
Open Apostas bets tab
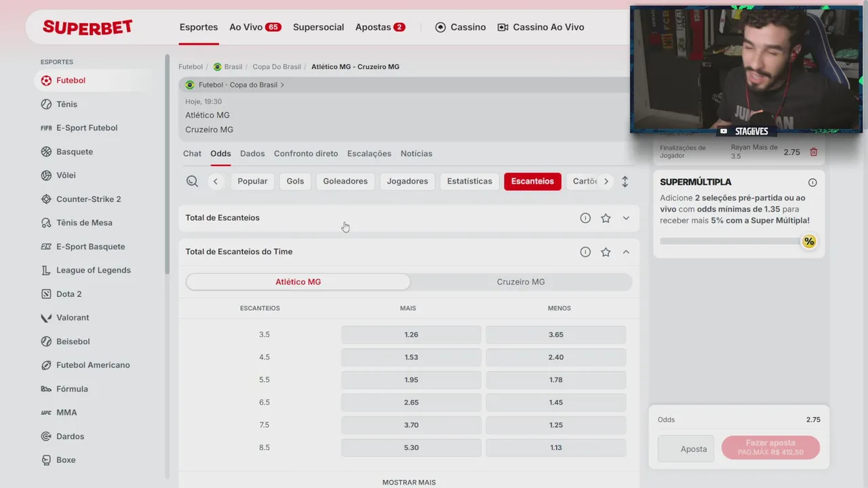pyautogui.click(x=380, y=27)
